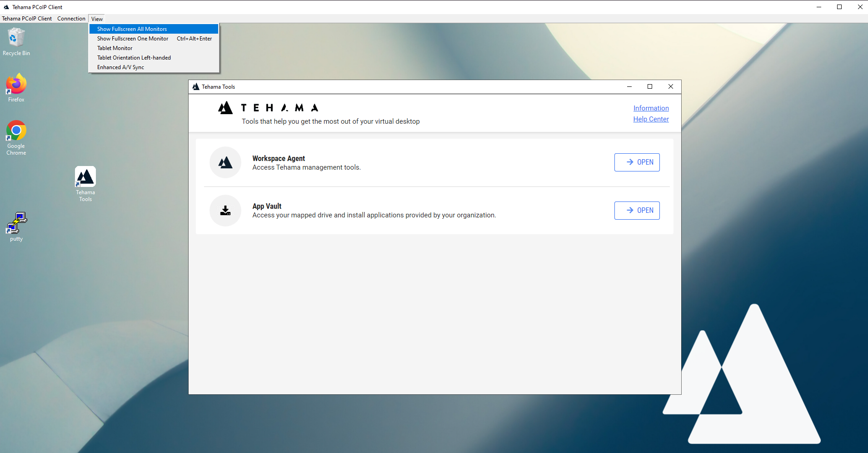This screenshot has height=453, width=868.
Task: Select Tablet Monitor menu entry
Action: pos(154,48)
